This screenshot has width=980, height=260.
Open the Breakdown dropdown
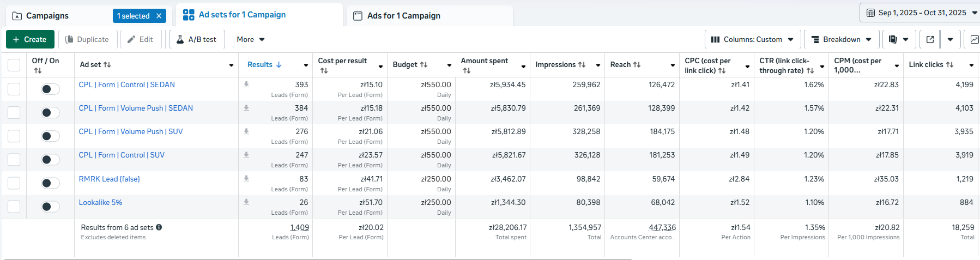841,39
